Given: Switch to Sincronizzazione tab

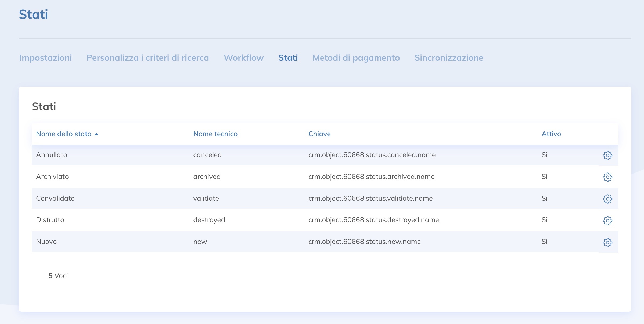Looking at the screenshot, I should (x=449, y=58).
